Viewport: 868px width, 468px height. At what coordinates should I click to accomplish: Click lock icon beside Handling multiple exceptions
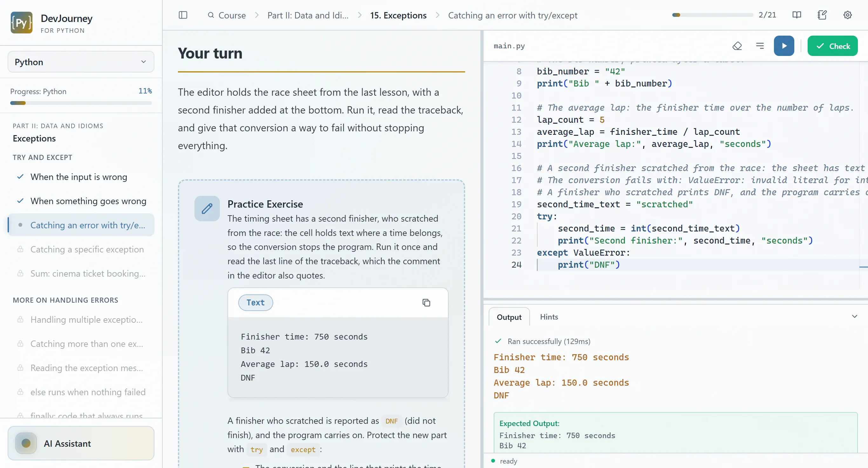(20, 319)
